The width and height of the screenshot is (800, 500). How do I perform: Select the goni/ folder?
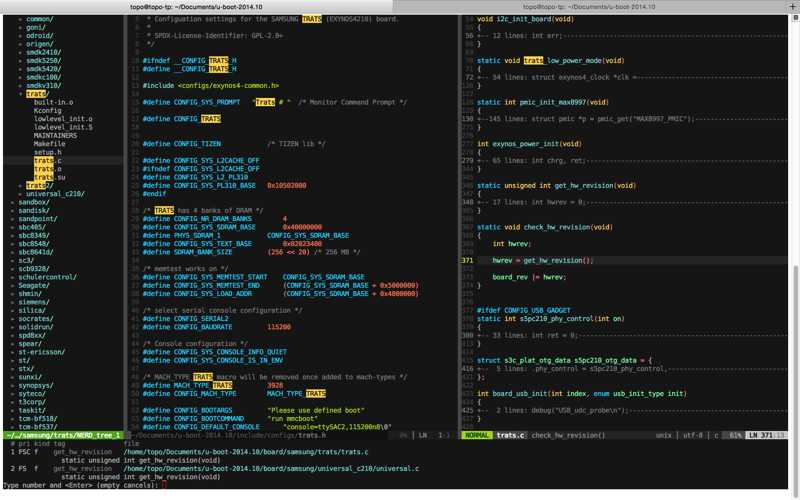click(x=36, y=28)
